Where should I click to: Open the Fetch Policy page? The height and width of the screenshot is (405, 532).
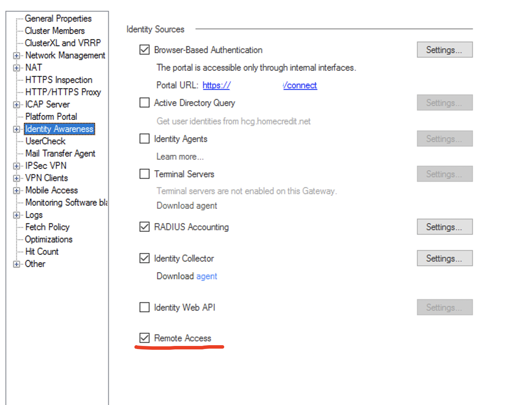click(47, 227)
